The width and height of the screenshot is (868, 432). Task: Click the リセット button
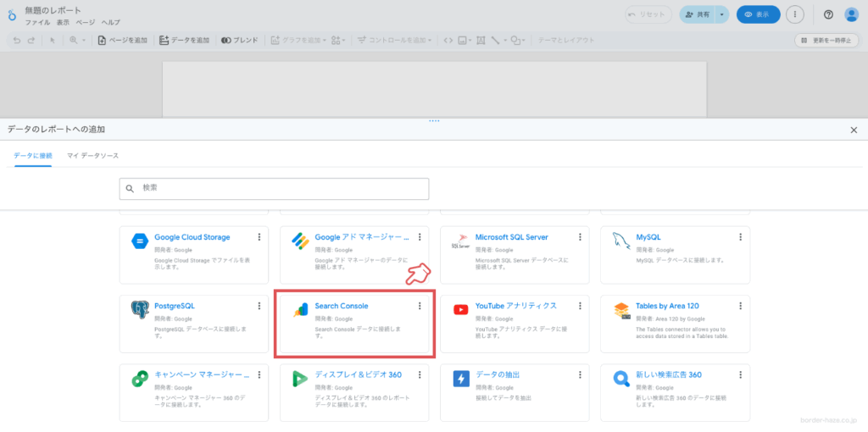[x=648, y=15]
